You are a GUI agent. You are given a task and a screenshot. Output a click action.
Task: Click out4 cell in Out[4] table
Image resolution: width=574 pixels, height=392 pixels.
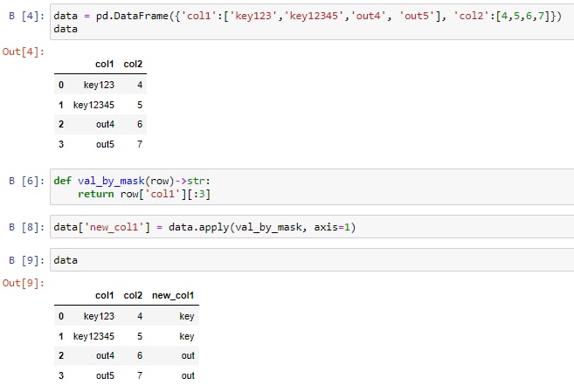click(105, 124)
